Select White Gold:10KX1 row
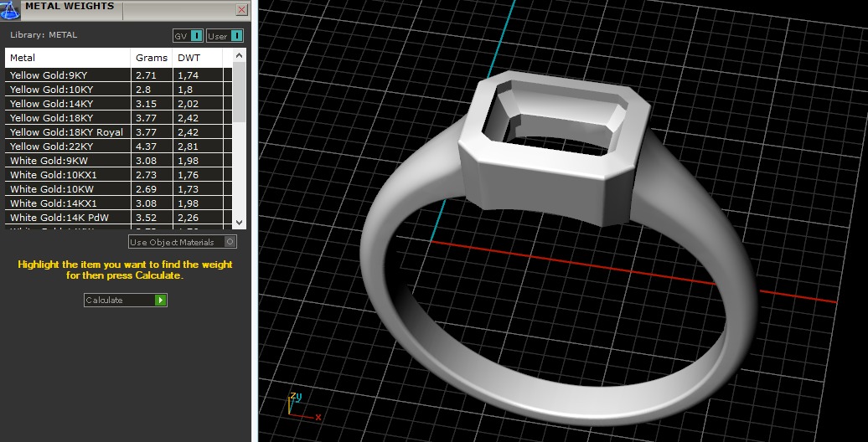 tap(118, 175)
